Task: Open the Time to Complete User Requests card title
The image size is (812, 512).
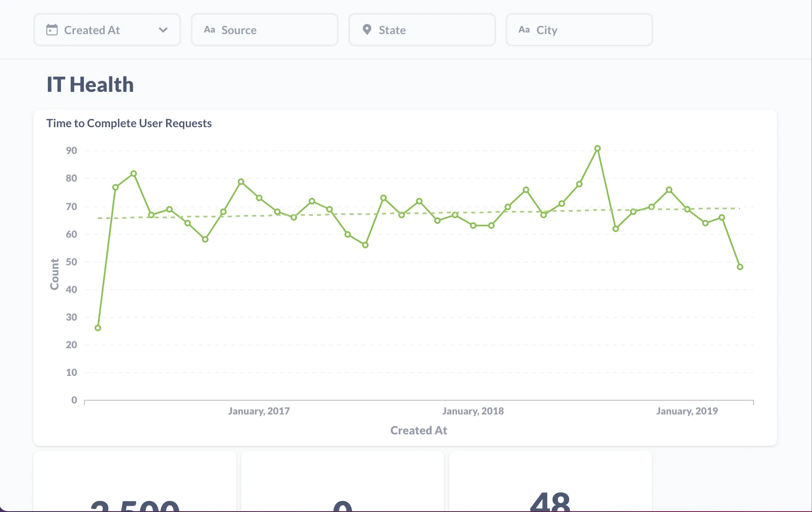Action: (129, 123)
